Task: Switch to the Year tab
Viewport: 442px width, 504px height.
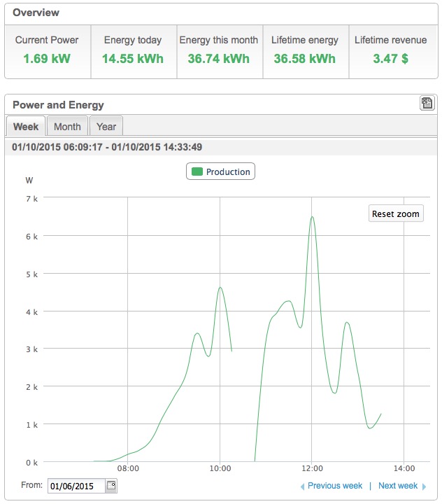Action: [106, 127]
